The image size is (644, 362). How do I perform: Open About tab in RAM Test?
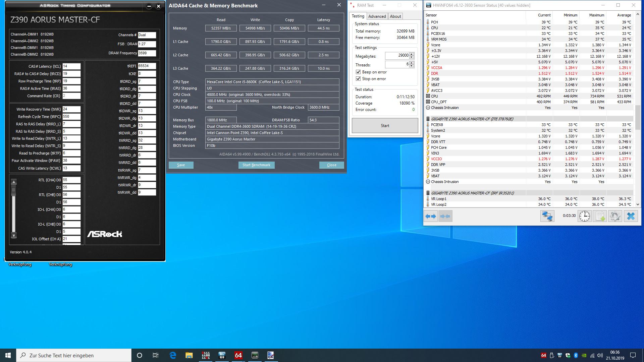395,16
